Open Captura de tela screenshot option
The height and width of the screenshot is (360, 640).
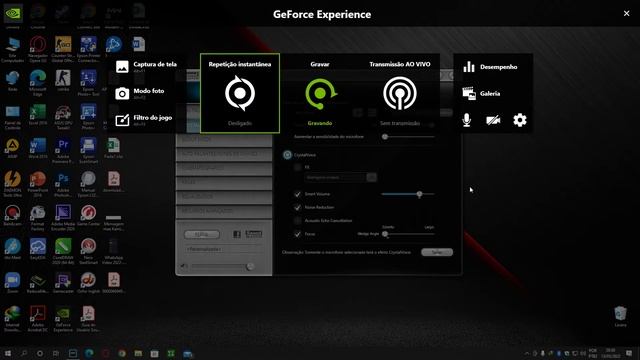coord(146,67)
